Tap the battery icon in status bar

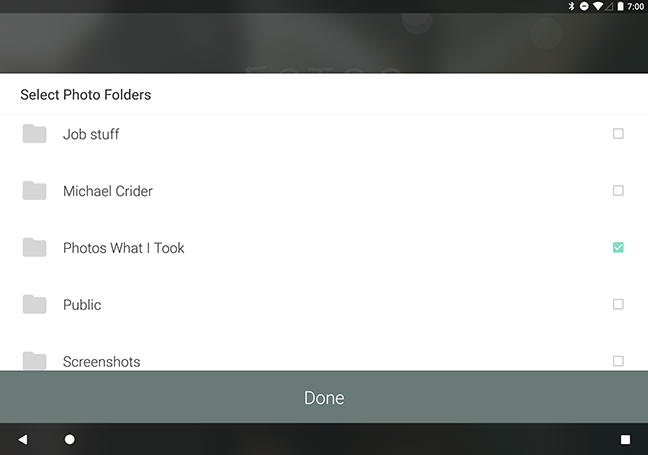(620, 6)
